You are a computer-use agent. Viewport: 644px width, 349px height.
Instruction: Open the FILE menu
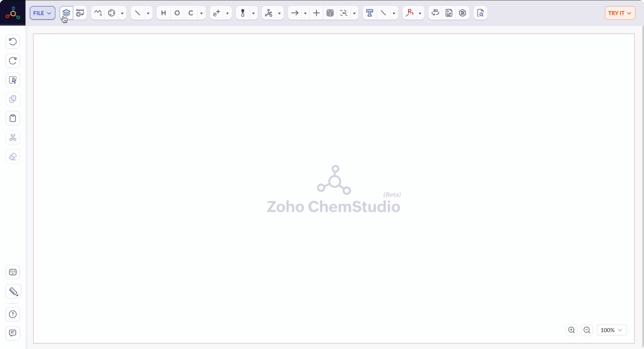(x=42, y=13)
